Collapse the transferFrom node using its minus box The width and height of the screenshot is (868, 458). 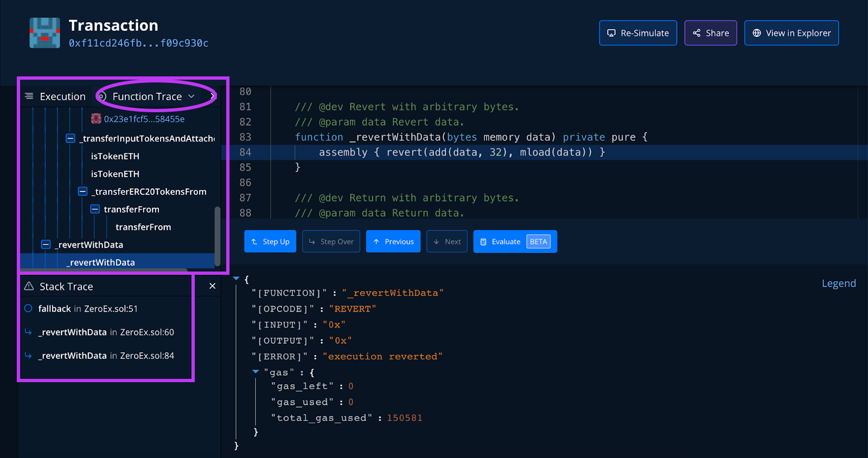[x=95, y=209]
